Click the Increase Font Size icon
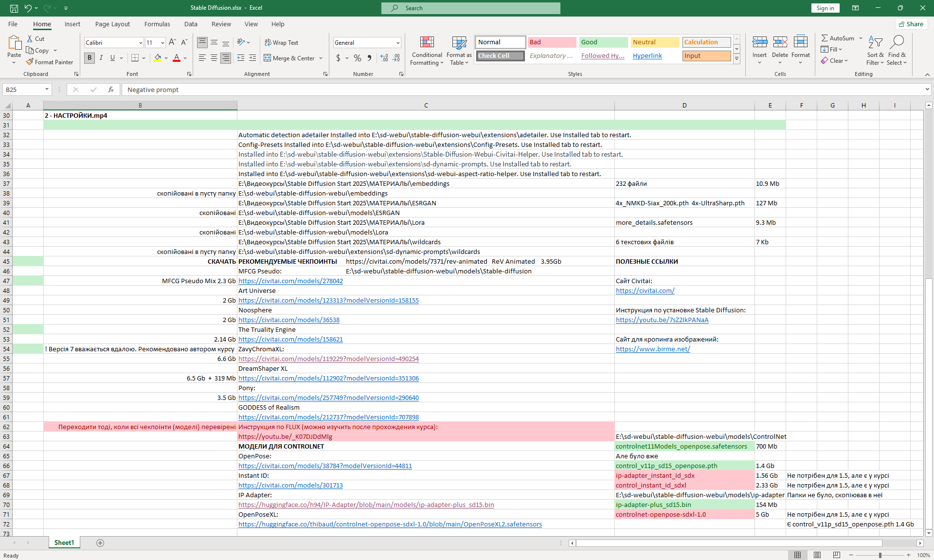The width and height of the screenshot is (934, 560). click(172, 42)
